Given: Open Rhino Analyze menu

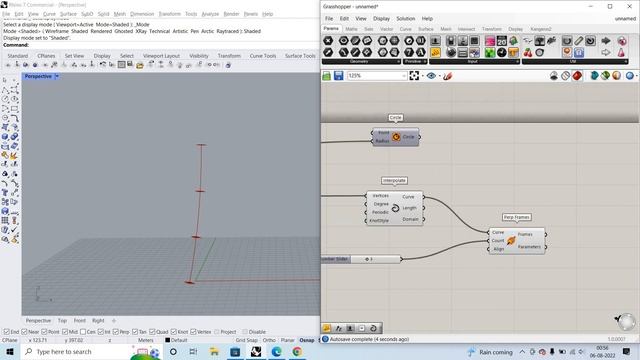Looking at the screenshot, I should 210,14.
